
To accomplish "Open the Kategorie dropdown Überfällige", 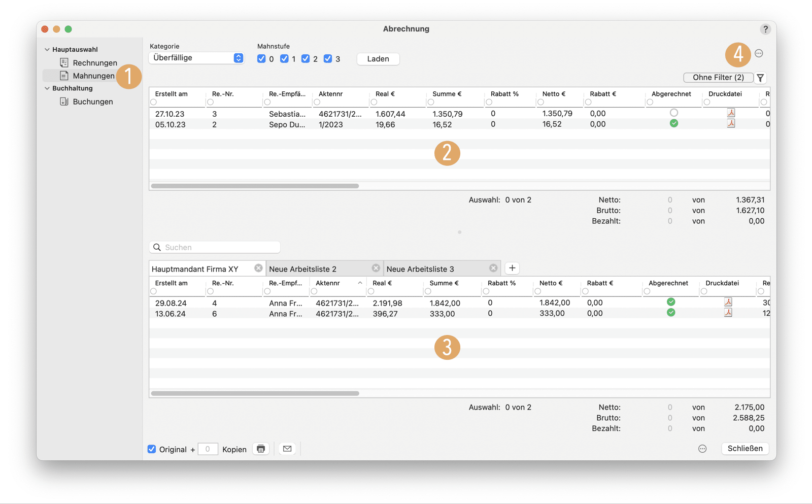I will coord(196,58).
